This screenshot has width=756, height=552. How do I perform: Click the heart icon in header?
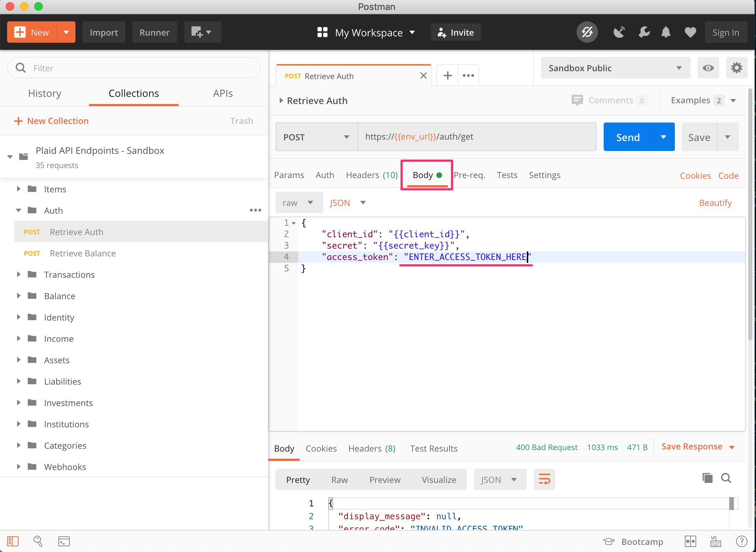coord(691,32)
